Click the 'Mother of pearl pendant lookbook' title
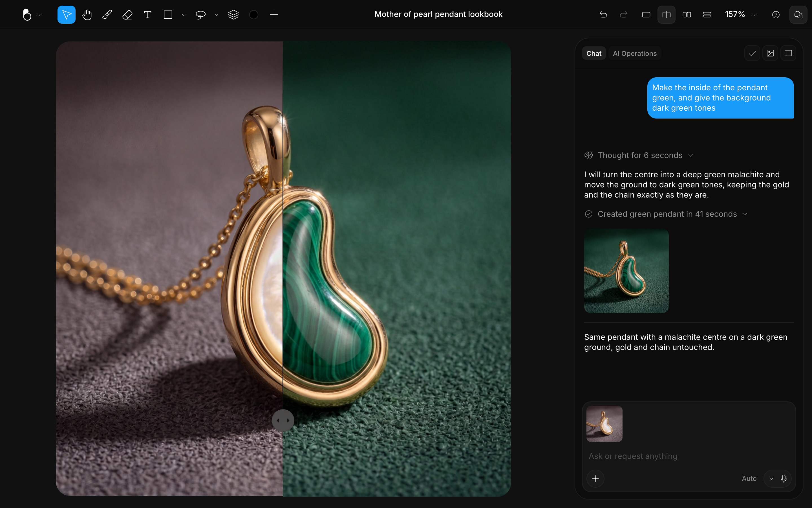The height and width of the screenshot is (508, 812). click(438, 14)
